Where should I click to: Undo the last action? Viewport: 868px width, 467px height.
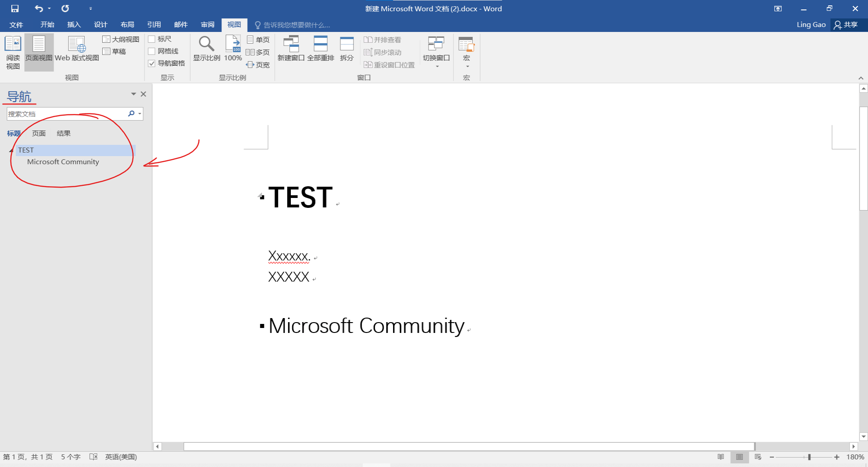click(x=39, y=9)
